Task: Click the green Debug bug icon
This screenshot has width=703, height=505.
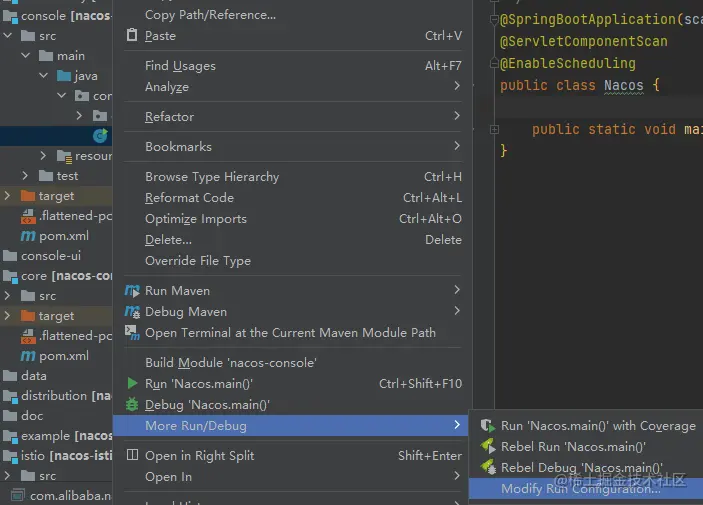Action: tap(132, 405)
